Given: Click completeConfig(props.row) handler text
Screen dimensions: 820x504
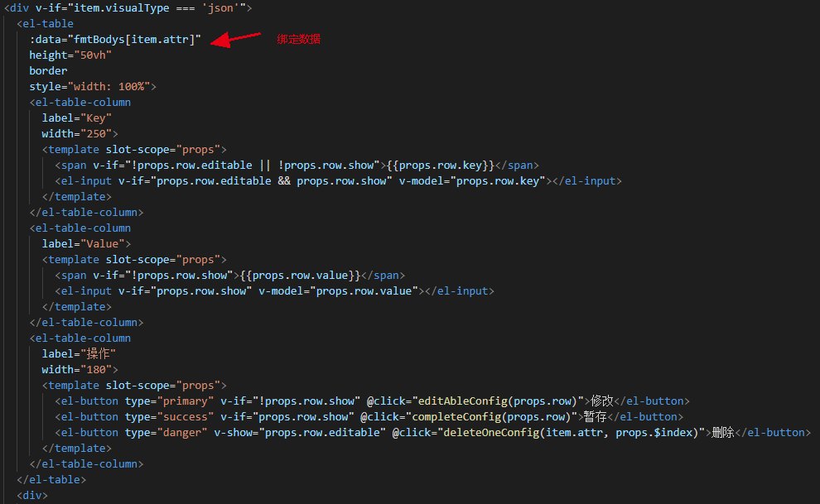Looking at the screenshot, I should tap(491, 417).
